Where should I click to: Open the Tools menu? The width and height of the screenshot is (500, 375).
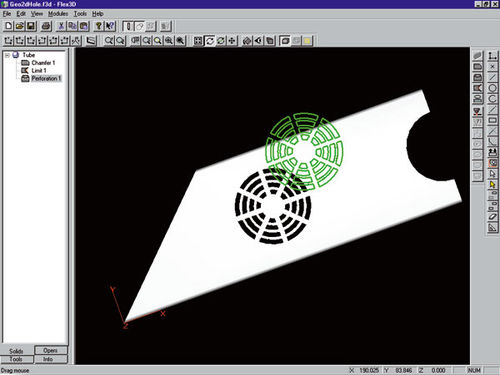tap(80, 14)
